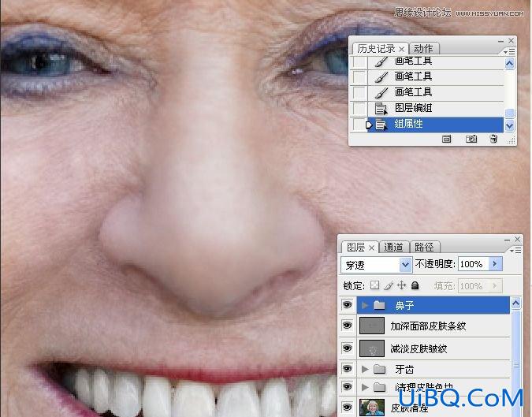Click the 图层编组 history step icon

pos(381,109)
